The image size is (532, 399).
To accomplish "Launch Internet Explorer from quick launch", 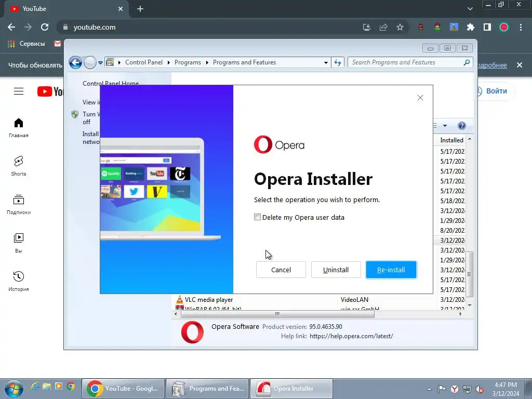I will [35, 386].
